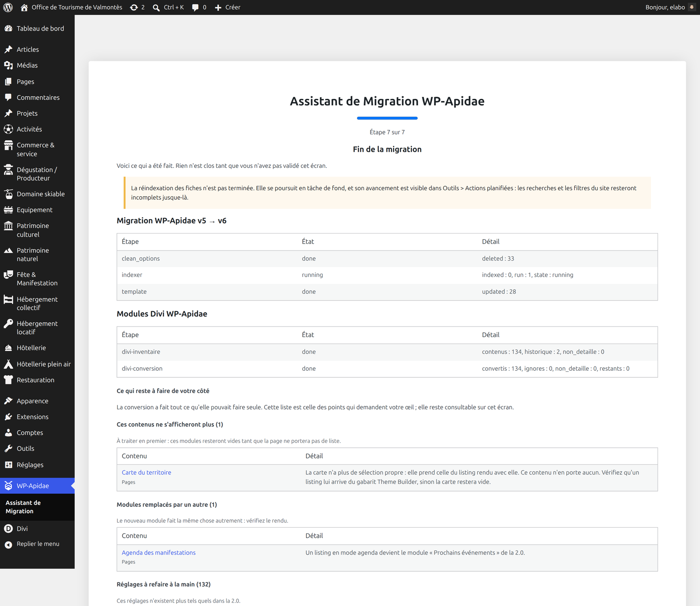Click Replier le menu label
This screenshot has width=700, height=606.
coord(38,544)
